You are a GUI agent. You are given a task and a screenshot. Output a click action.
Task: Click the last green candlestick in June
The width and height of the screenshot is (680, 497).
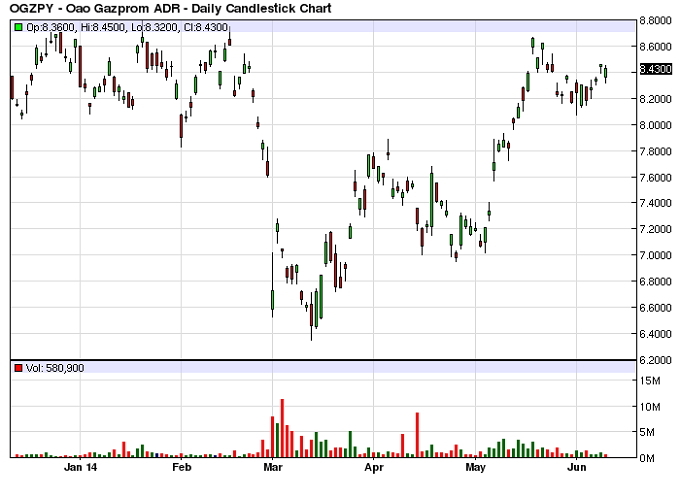pos(605,72)
